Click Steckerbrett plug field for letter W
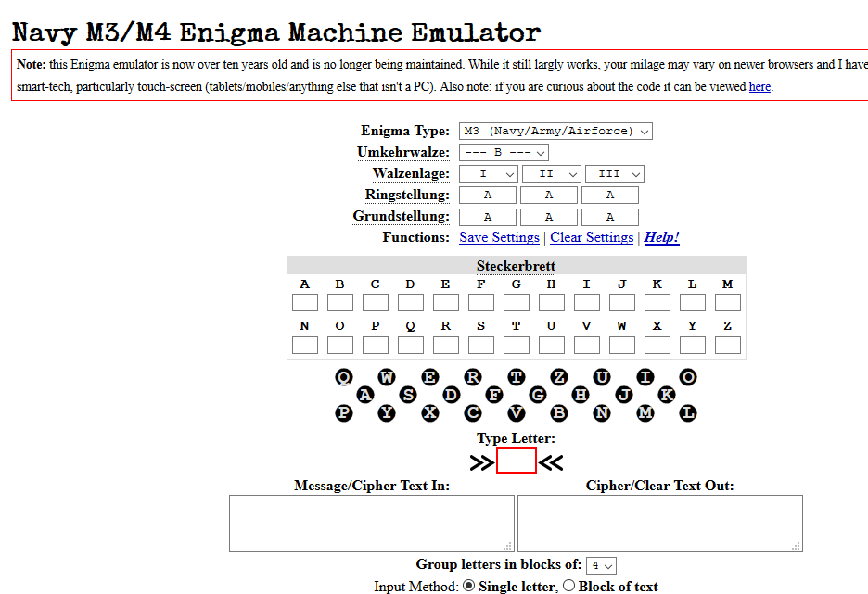Viewport: 868px width, 594px height. tap(622, 345)
